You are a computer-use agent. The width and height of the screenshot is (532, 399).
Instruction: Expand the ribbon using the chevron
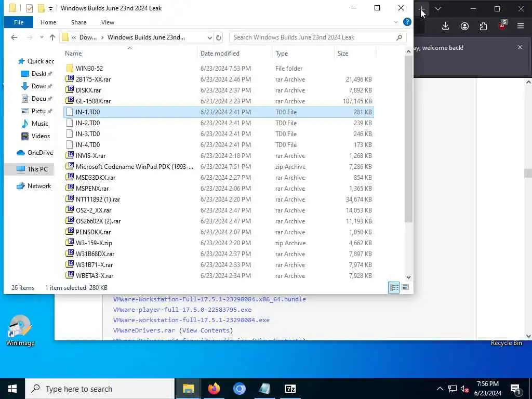pos(395,22)
